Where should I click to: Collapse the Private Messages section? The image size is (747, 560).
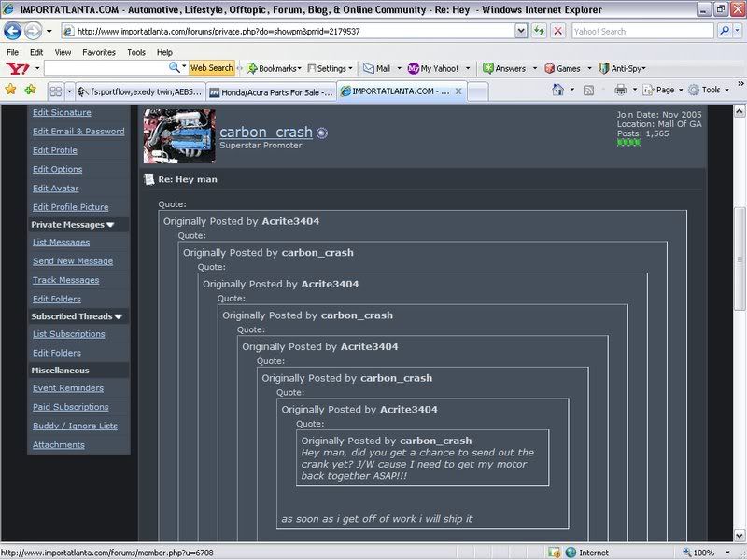pyautogui.click(x=110, y=225)
